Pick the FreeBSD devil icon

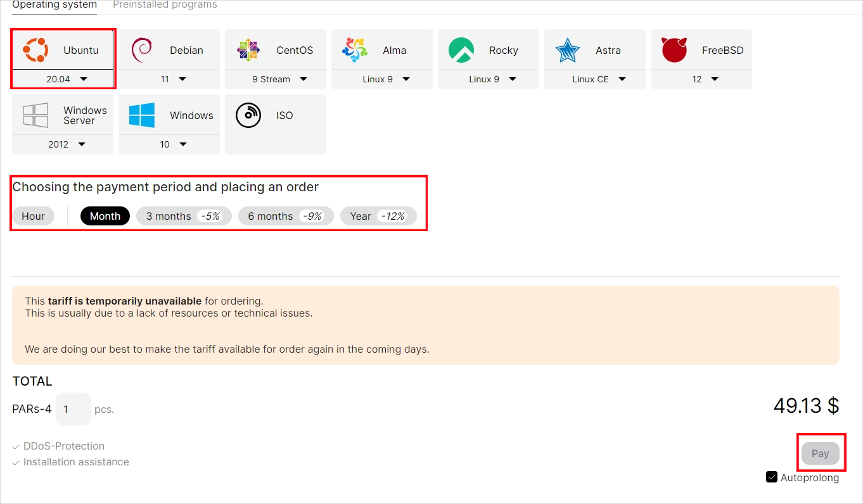pos(674,50)
